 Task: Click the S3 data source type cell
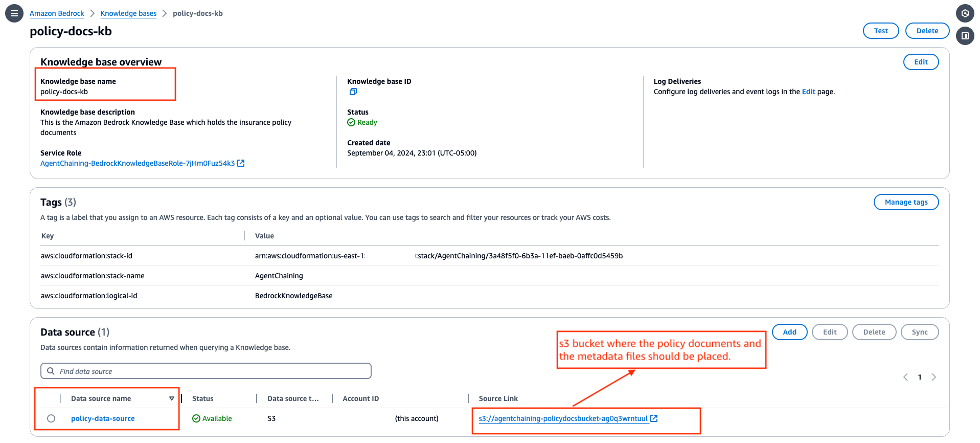click(271, 418)
